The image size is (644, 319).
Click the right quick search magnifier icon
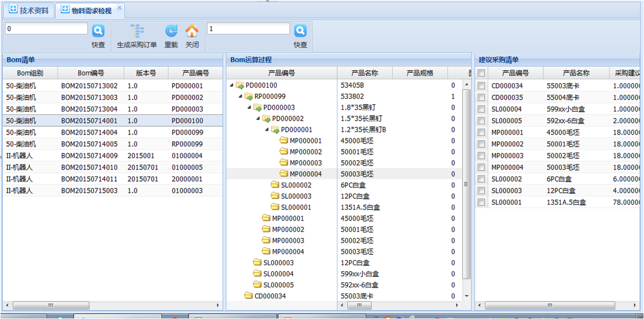coord(300,31)
